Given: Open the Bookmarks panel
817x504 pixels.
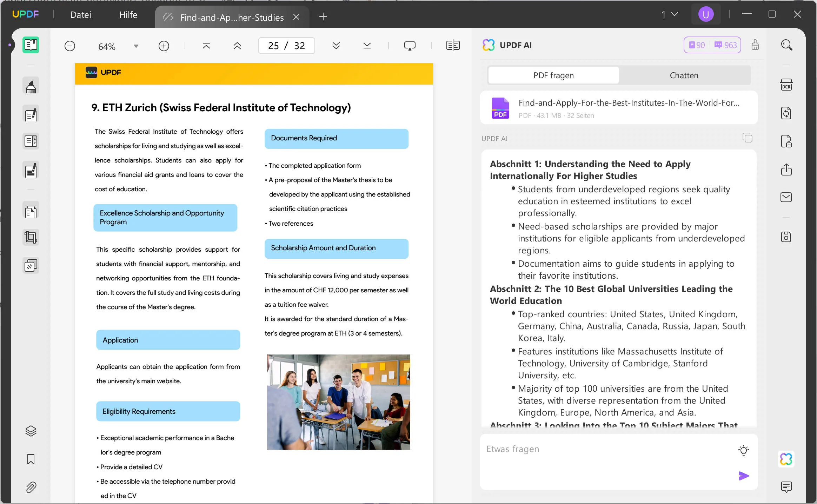Looking at the screenshot, I should pos(31,459).
